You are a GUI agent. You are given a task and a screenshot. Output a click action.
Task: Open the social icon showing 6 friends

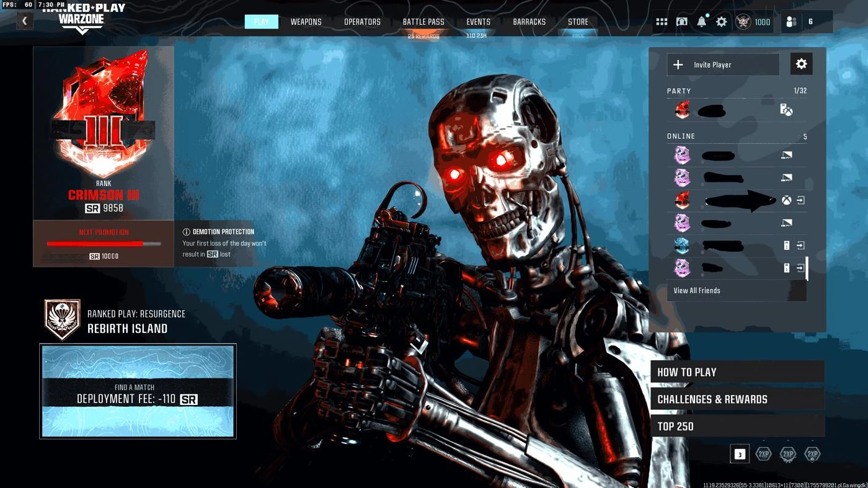click(x=790, y=22)
